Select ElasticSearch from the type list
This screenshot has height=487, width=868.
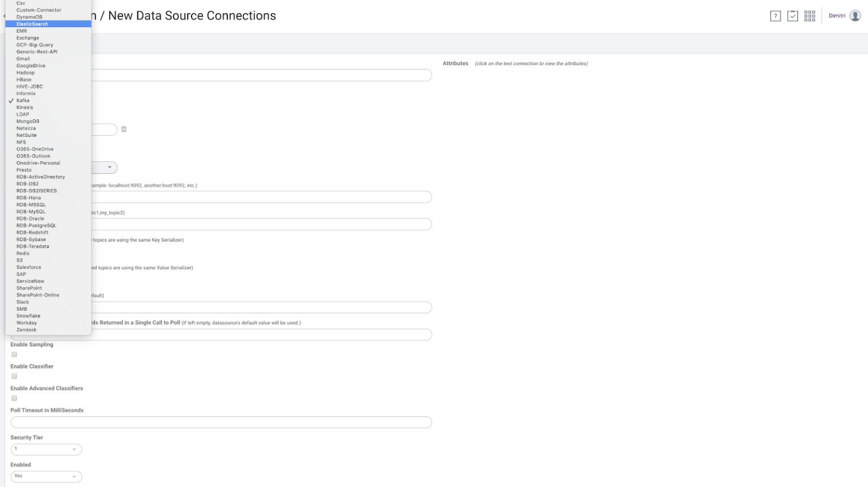[32, 24]
